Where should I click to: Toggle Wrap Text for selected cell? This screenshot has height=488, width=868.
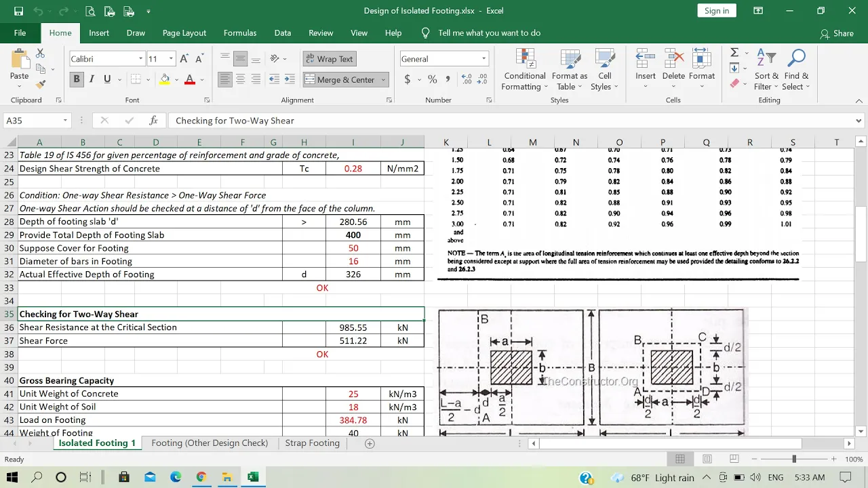(x=330, y=59)
